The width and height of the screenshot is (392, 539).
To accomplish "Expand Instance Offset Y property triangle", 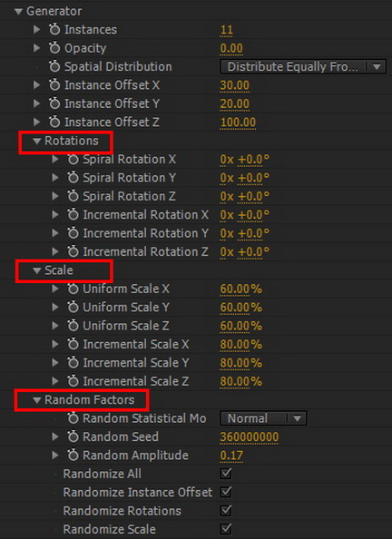I will (x=37, y=103).
